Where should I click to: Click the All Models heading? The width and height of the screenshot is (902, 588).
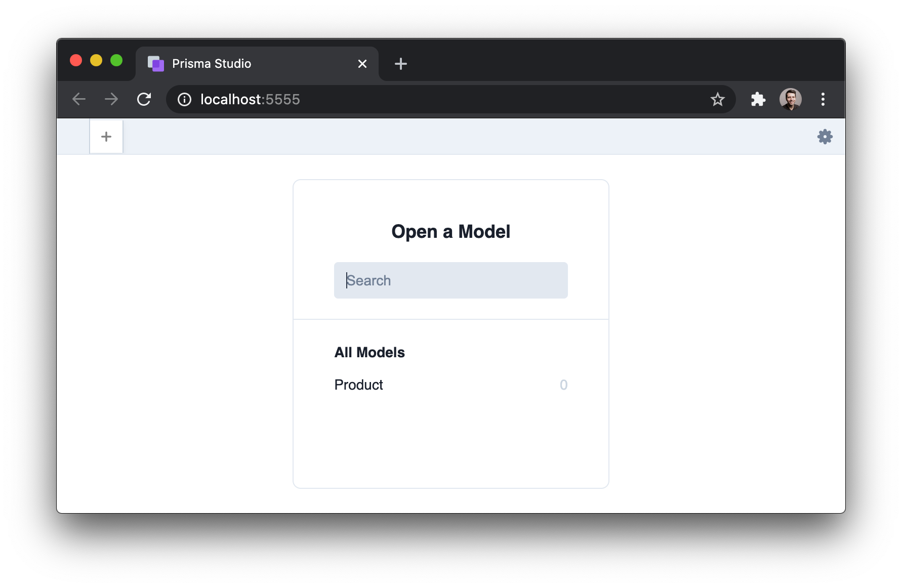[369, 352]
